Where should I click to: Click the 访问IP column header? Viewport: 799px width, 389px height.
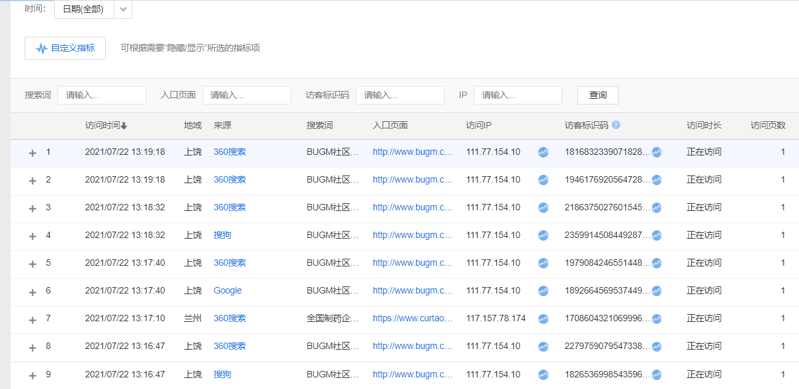pos(478,125)
